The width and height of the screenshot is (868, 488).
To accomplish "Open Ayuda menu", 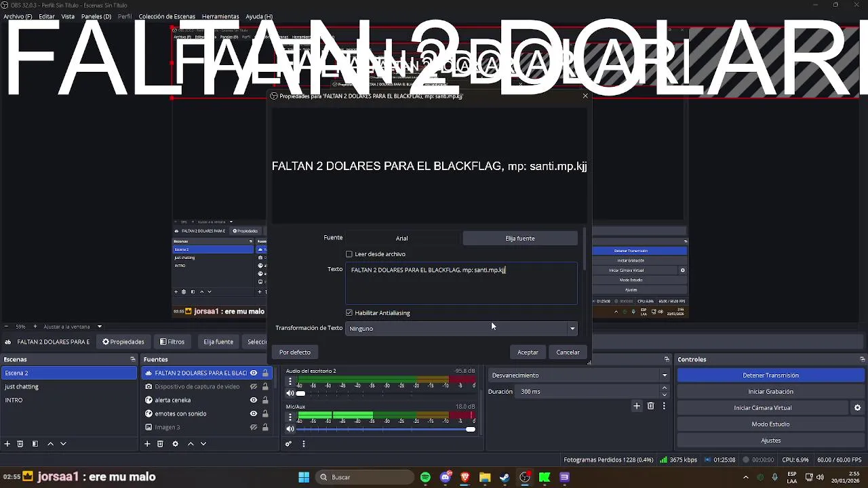I will coord(259,16).
